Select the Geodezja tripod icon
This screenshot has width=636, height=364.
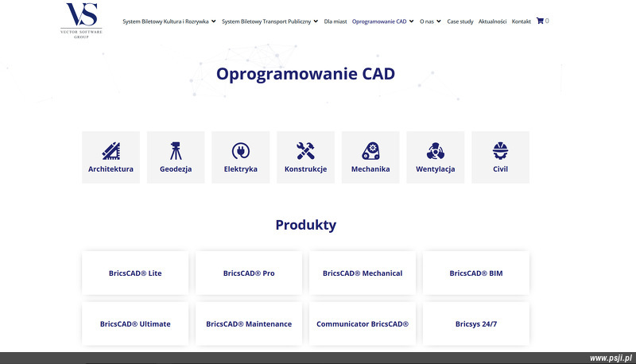pos(176,151)
